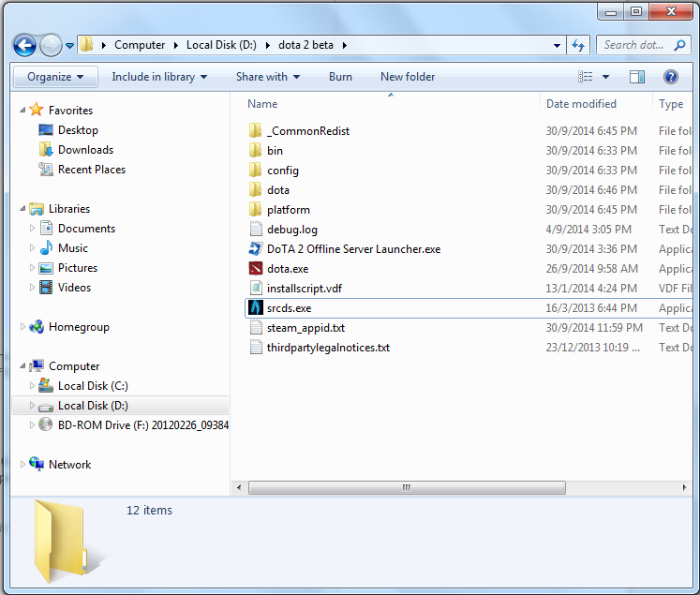Click the search magnifier icon
700x595 pixels.
[x=680, y=45]
